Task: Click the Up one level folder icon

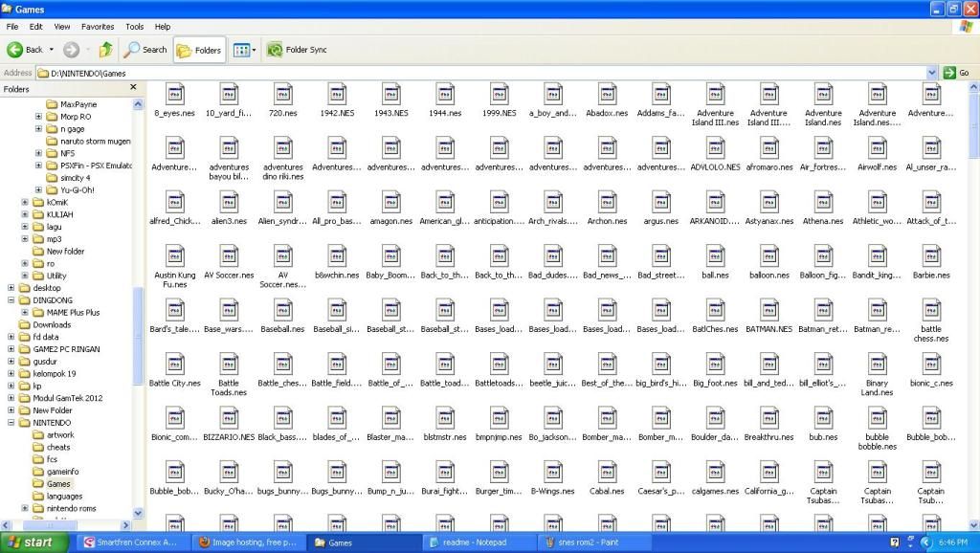Action: pos(105,50)
